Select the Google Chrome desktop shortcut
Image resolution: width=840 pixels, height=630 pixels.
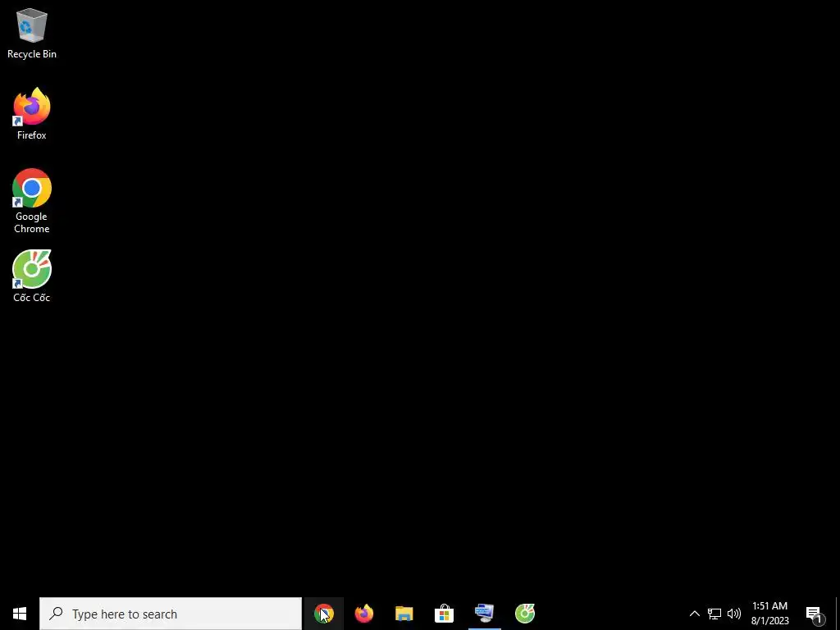click(x=32, y=201)
